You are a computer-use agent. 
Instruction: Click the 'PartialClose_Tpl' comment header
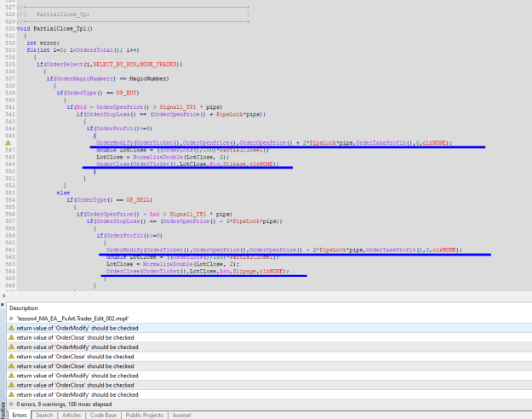[63, 14]
